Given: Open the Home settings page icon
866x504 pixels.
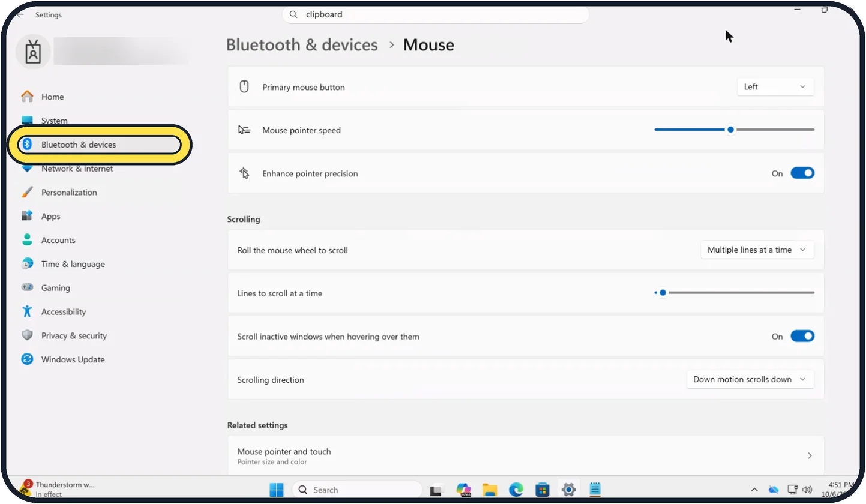Looking at the screenshot, I should [x=27, y=97].
